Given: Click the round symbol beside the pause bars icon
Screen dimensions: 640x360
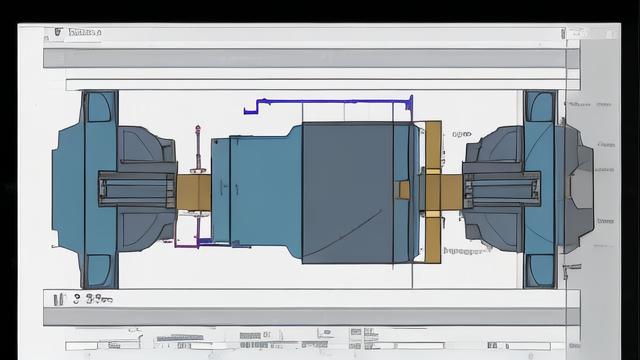Looking at the screenshot, I should [77, 299].
